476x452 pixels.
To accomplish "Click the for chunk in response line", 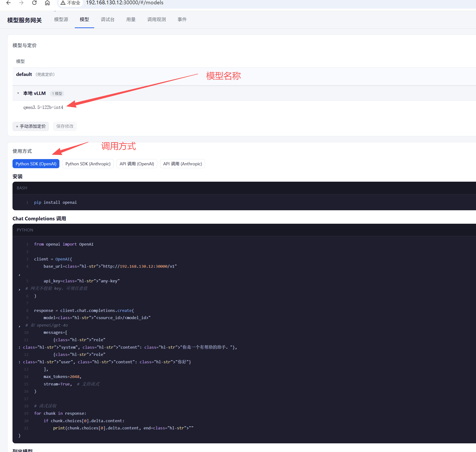I will point(60,414).
